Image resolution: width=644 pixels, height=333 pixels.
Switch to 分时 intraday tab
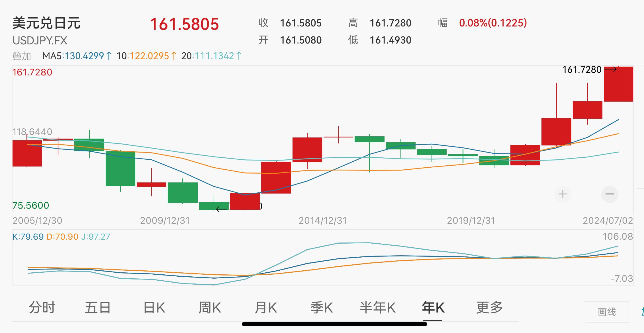[x=42, y=308]
